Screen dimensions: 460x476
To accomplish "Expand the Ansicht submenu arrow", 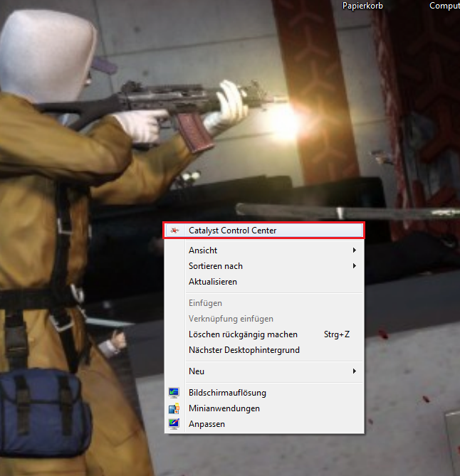I will pyautogui.click(x=355, y=250).
